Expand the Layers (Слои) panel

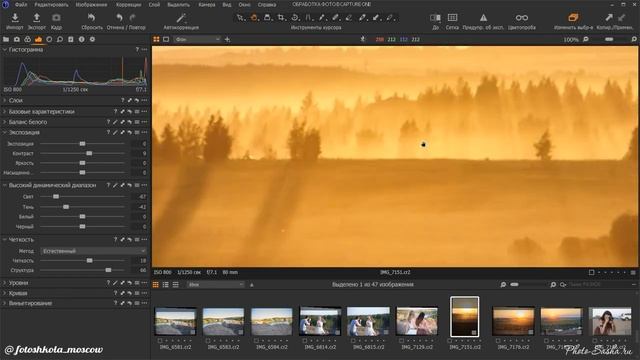(4, 100)
